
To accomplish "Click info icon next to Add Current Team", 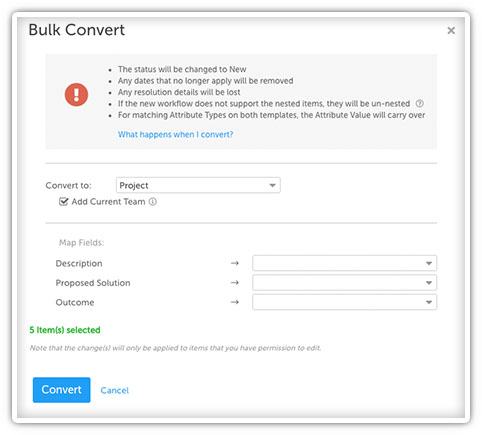I will (x=153, y=202).
